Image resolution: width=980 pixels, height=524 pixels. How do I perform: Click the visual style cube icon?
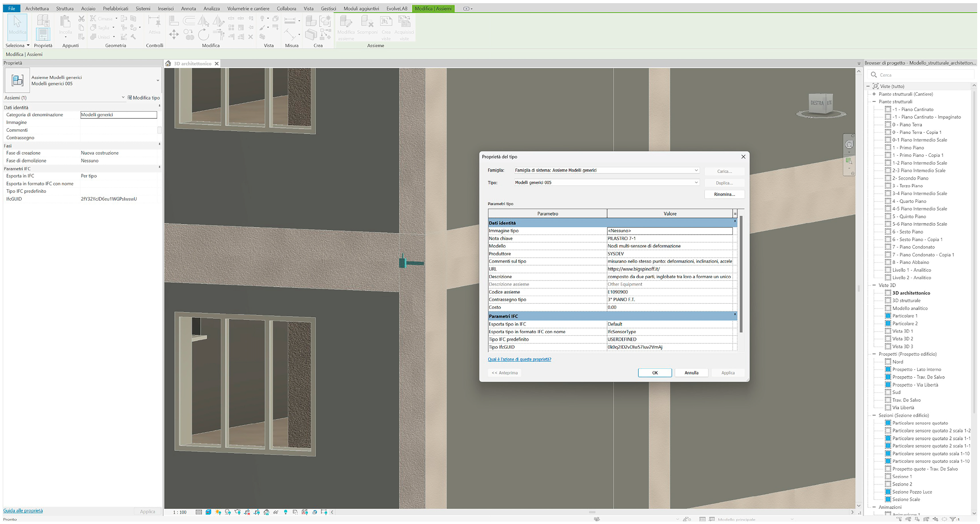tap(209, 512)
